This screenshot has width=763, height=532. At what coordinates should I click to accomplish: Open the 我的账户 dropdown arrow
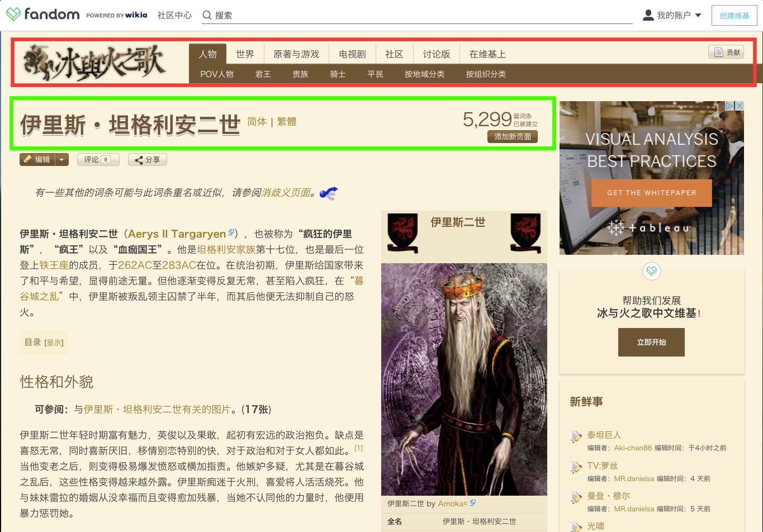pos(698,16)
